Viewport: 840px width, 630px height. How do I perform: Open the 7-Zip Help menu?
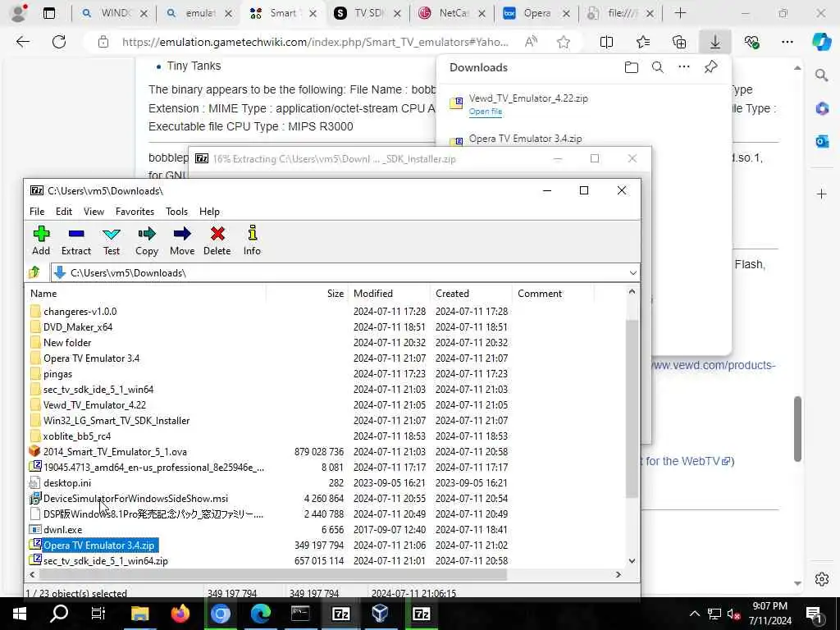tap(209, 211)
